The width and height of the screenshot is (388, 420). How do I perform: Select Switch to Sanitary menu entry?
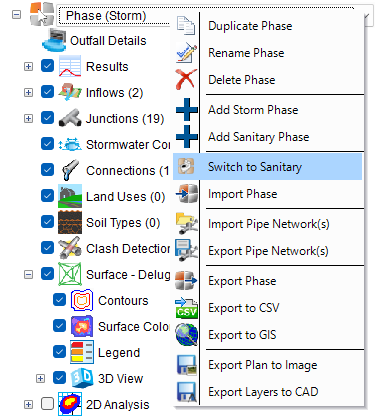point(268,167)
